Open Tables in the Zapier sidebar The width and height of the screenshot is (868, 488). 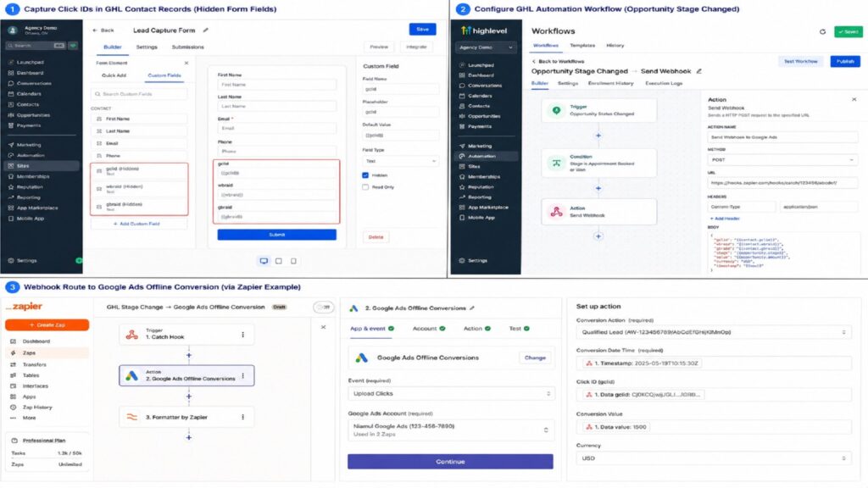click(31, 375)
